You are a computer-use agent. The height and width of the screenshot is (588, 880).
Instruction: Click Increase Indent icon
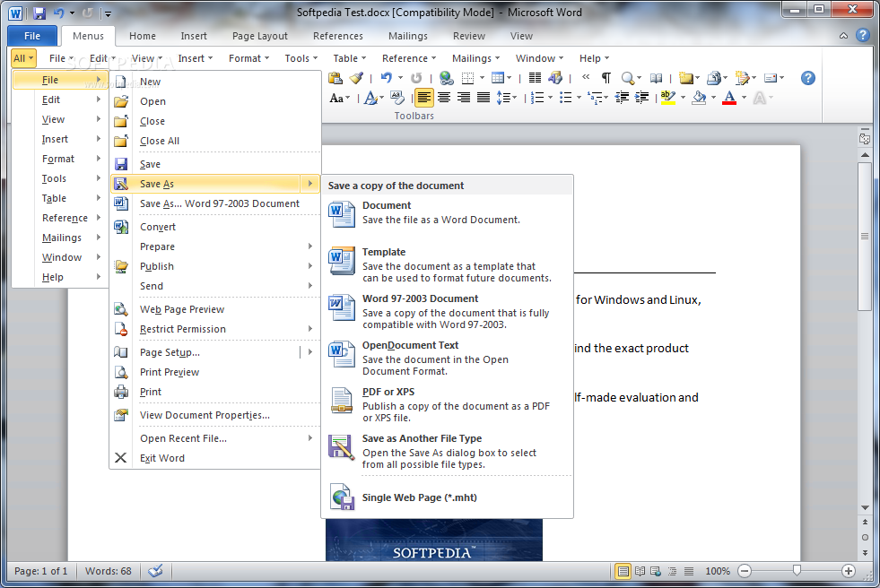coord(642,98)
